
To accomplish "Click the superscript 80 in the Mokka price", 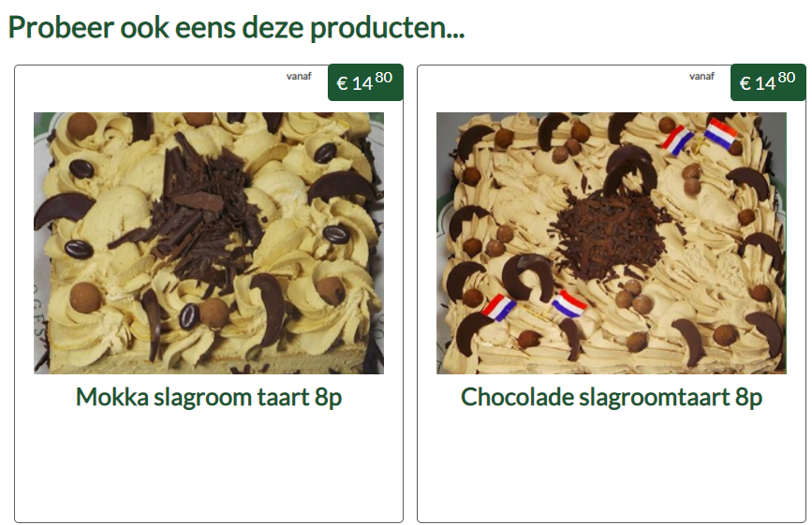I will 384,78.
